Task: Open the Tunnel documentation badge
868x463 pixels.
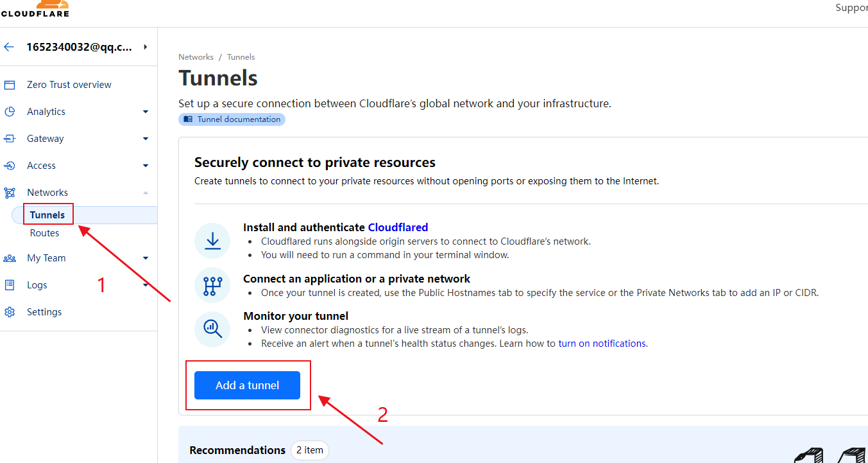Action: tap(232, 119)
